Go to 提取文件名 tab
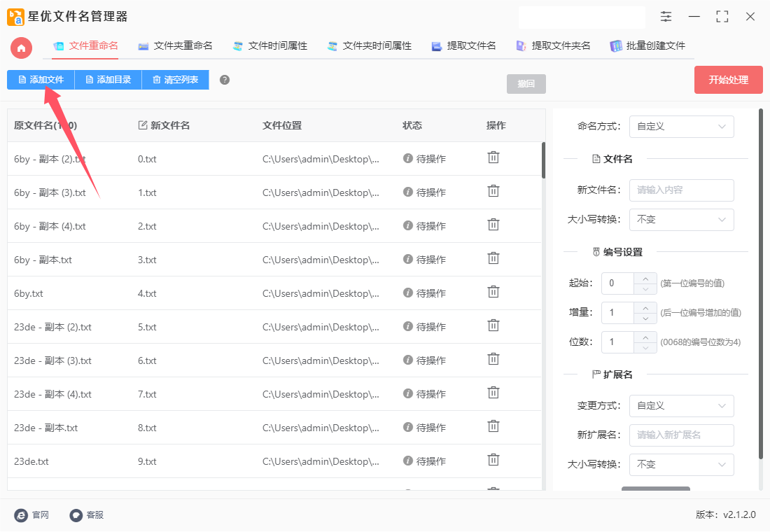The width and height of the screenshot is (770, 532). [x=463, y=46]
